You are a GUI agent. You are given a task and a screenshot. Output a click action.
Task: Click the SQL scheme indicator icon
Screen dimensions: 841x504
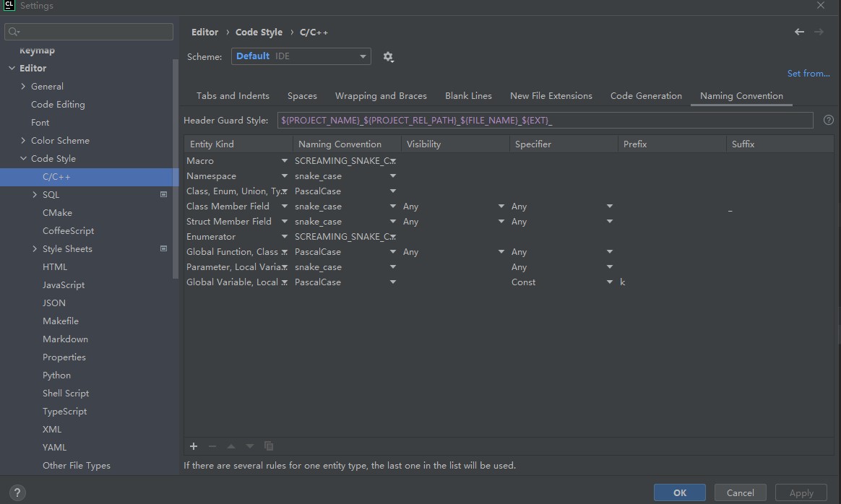(x=163, y=195)
